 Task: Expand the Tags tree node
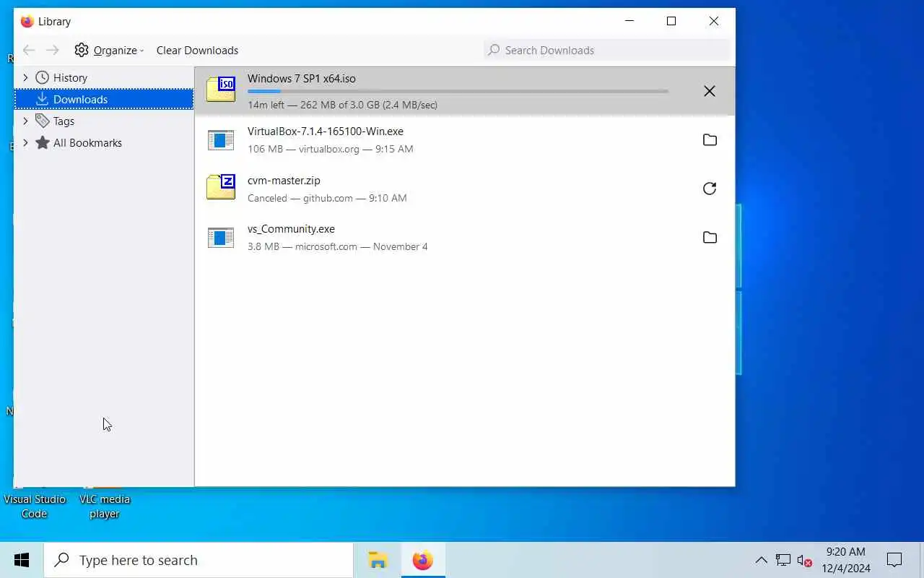[x=25, y=121]
